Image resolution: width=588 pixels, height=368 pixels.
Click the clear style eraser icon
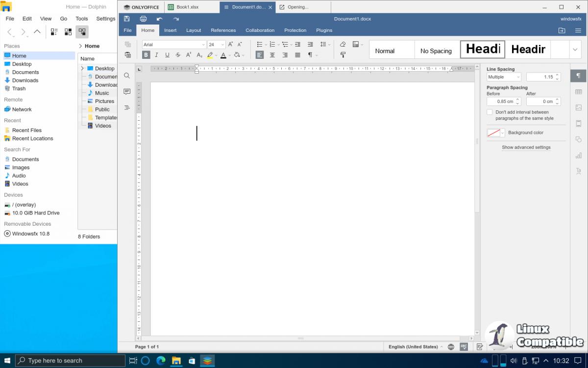pyautogui.click(x=343, y=44)
